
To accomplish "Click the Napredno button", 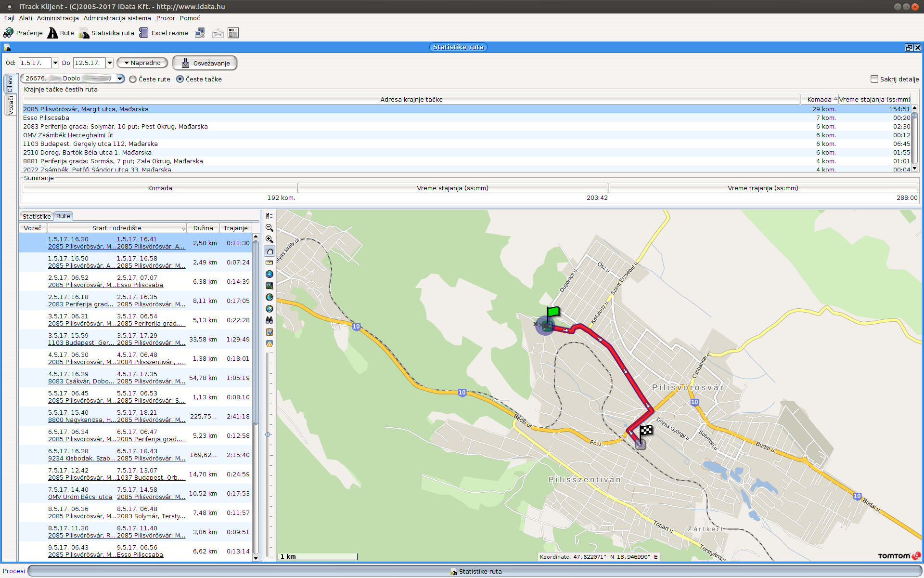I will 142,63.
